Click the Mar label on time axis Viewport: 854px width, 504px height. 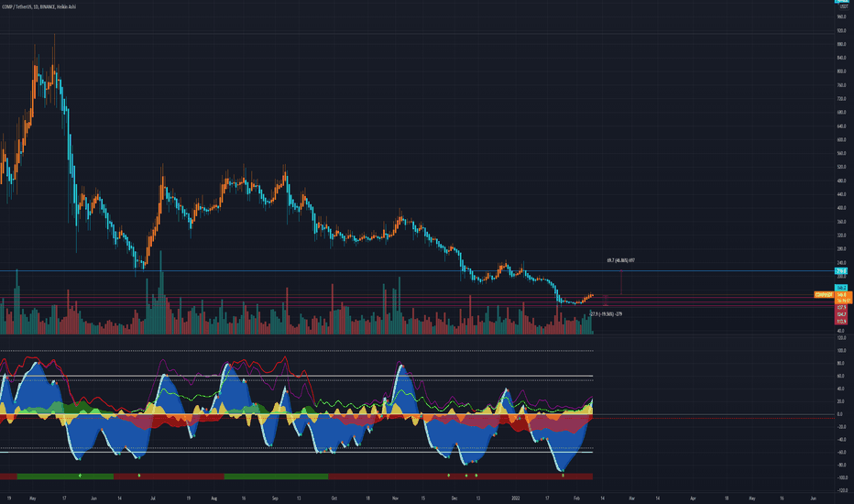click(x=631, y=498)
